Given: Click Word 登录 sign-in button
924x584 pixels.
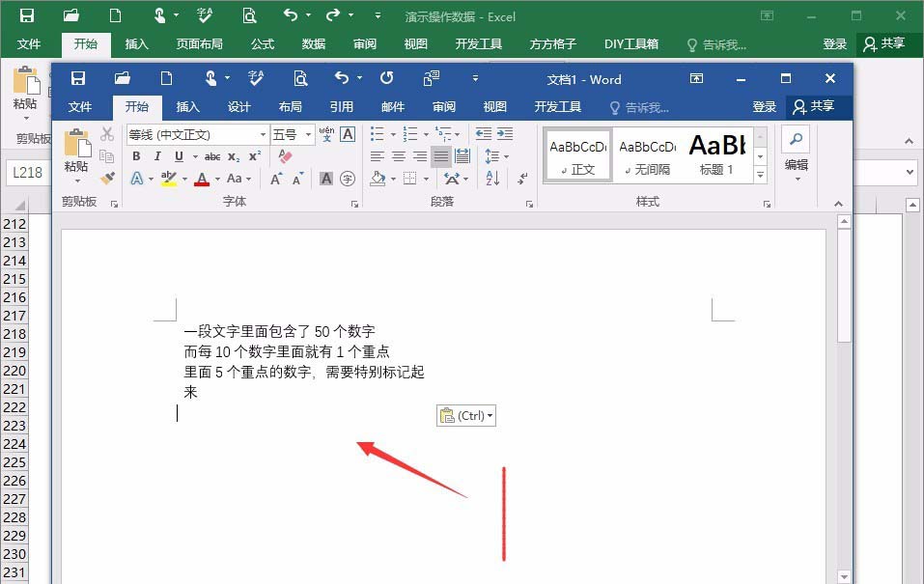Looking at the screenshot, I should [764, 106].
